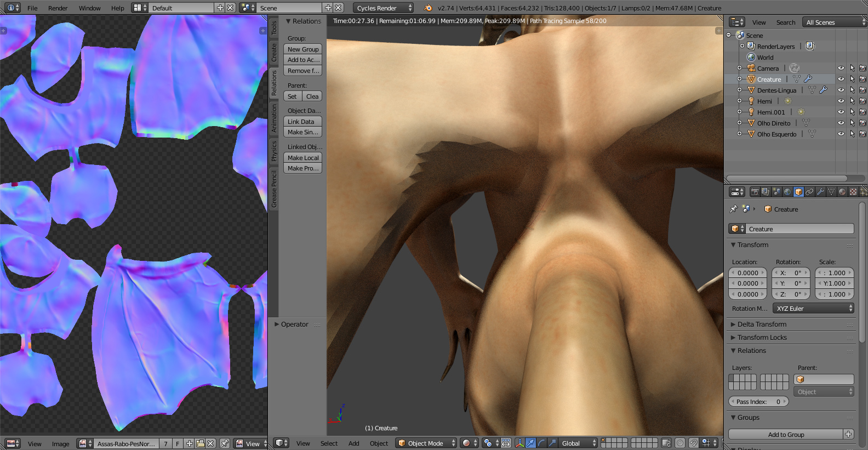Screen dimensions: 868x450
Task: Expand the Transform Locks panel
Action: click(762, 337)
